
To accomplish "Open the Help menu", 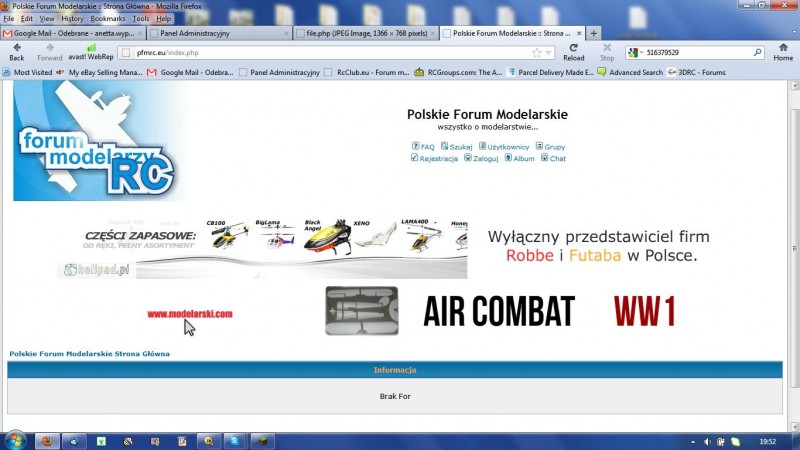I will coord(163,18).
